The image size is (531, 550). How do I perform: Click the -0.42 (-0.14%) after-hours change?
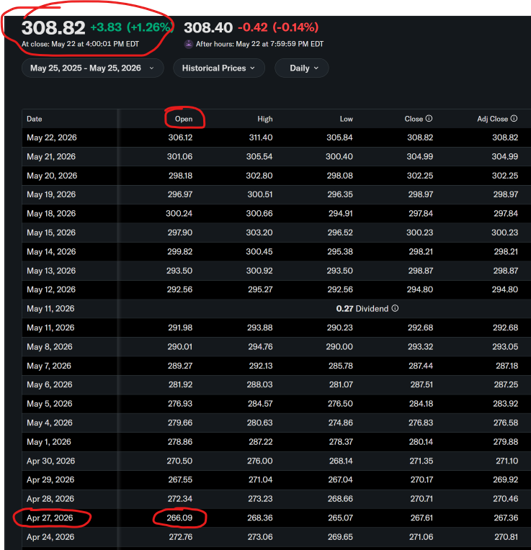278,27
